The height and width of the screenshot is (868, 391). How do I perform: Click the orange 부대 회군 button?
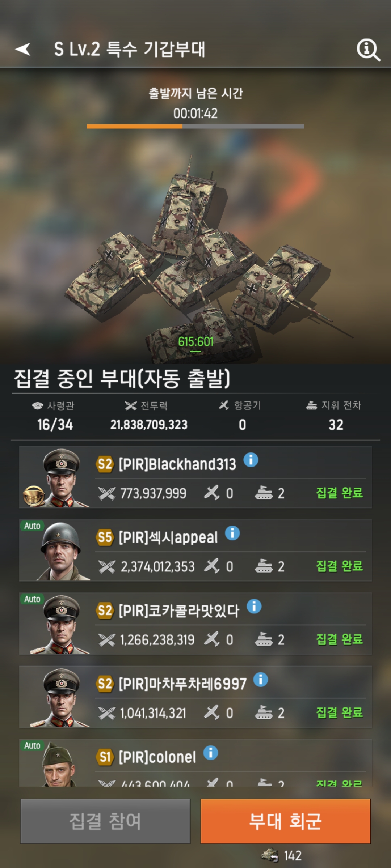click(x=286, y=821)
